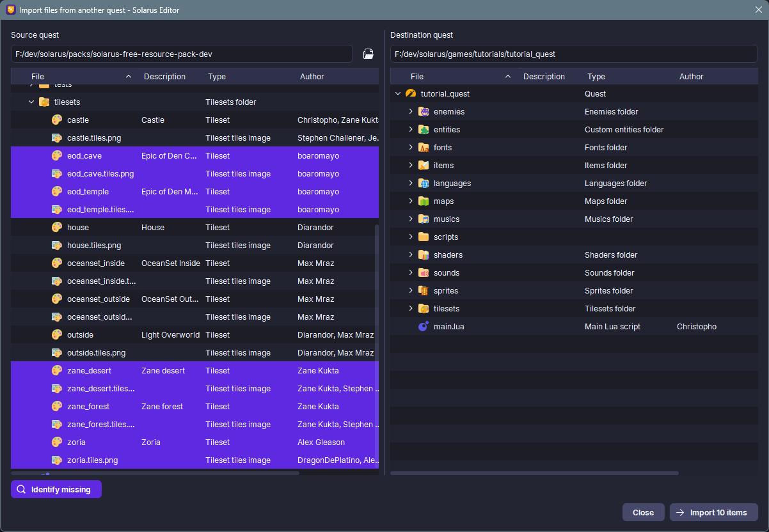Click the Light Overworld description cell
Viewport: 769px width, 532px height.
(170, 334)
